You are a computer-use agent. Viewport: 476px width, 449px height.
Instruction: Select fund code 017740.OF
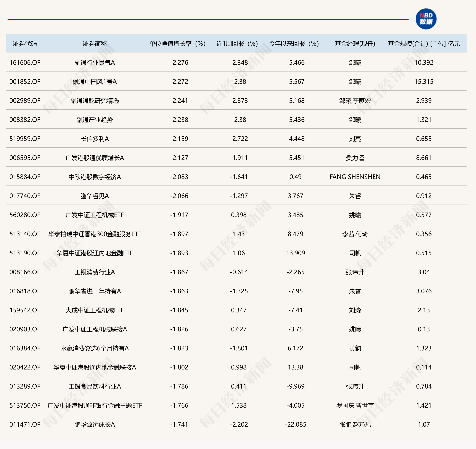[x=25, y=196]
